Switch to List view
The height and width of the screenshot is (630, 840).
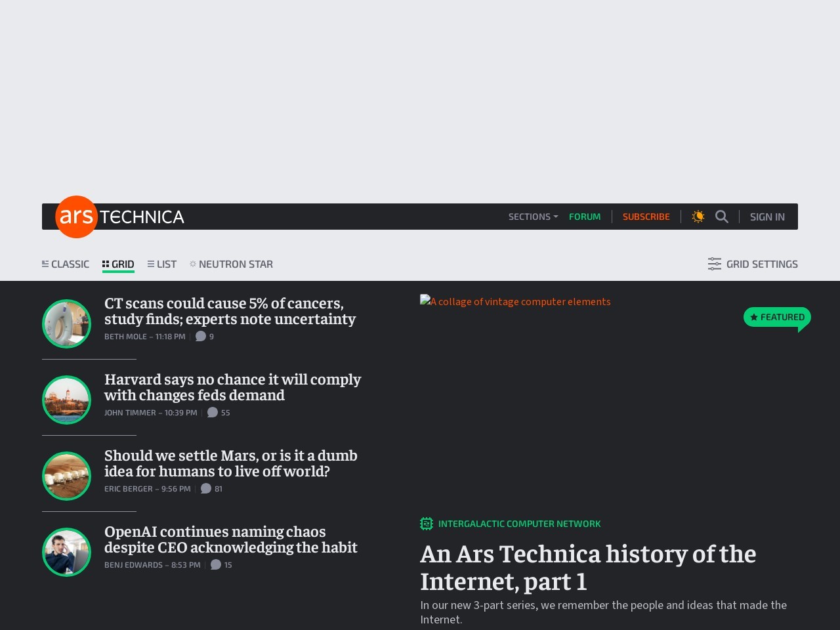click(162, 264)
